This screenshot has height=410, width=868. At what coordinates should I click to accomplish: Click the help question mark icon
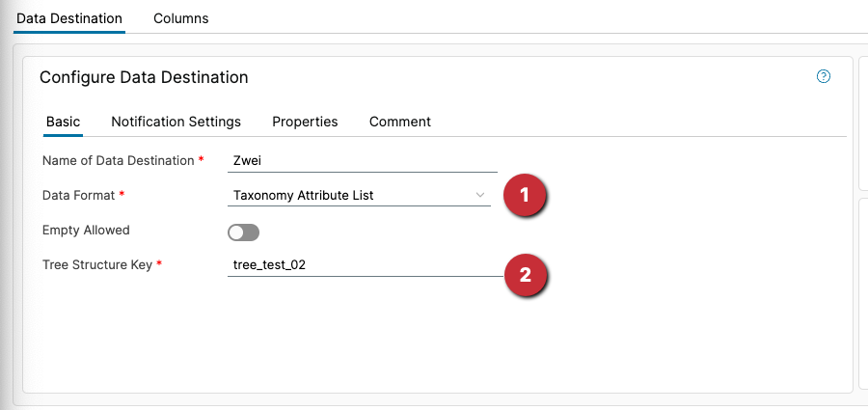(x=824, y=77)
